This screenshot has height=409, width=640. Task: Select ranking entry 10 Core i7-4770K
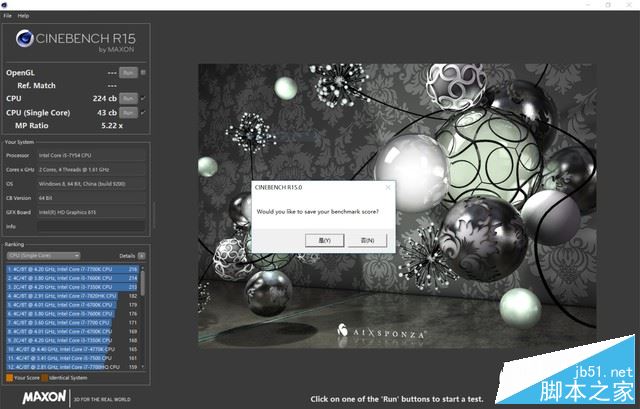tap(73, 349)
